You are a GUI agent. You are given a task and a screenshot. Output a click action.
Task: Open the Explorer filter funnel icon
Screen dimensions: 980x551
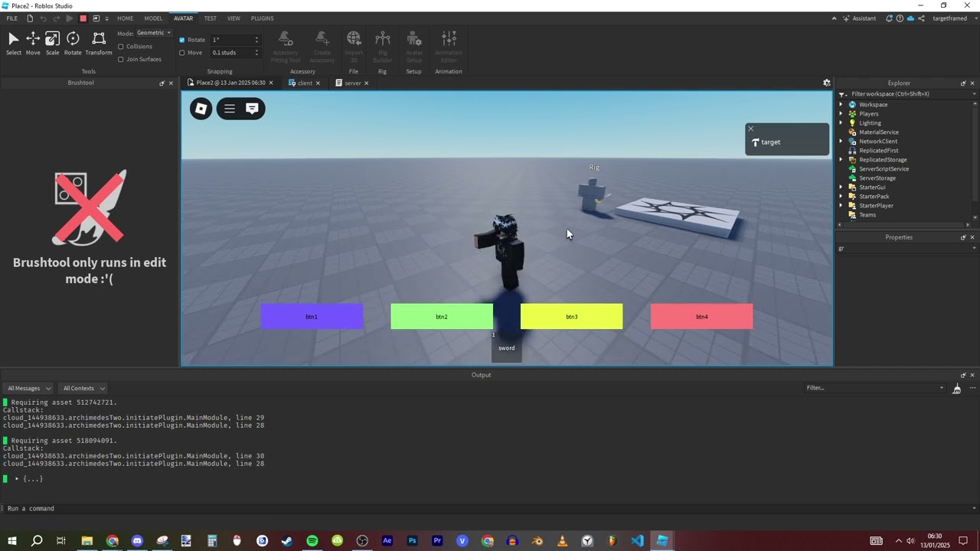(842, 94)
